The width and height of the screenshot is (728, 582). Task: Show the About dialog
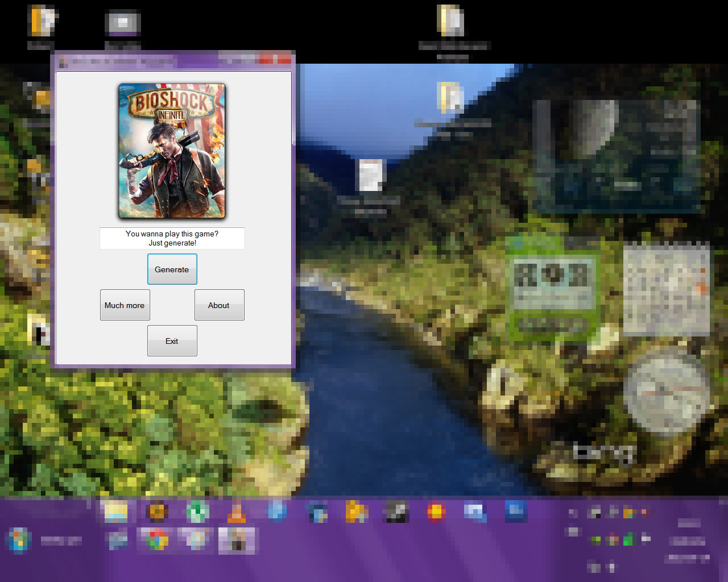tap(219, 305)
